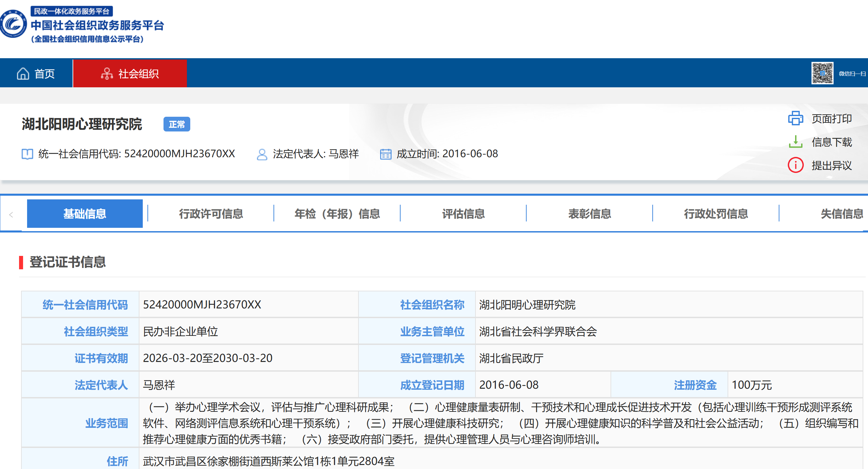
Task: Click the person icon beside 法定代表人
Action: tap(262, 154)
